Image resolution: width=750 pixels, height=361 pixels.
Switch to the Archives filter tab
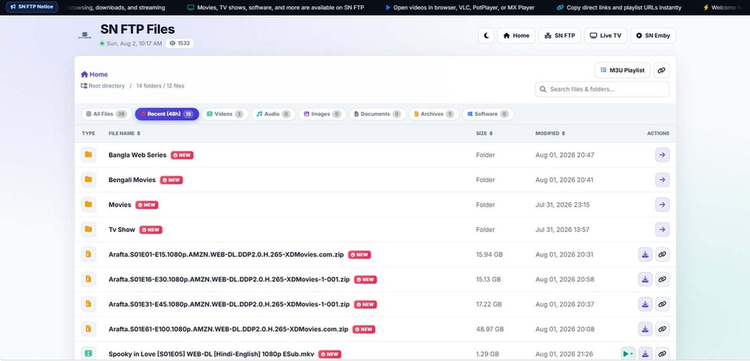pyautogui.click(x=434, y=114)
